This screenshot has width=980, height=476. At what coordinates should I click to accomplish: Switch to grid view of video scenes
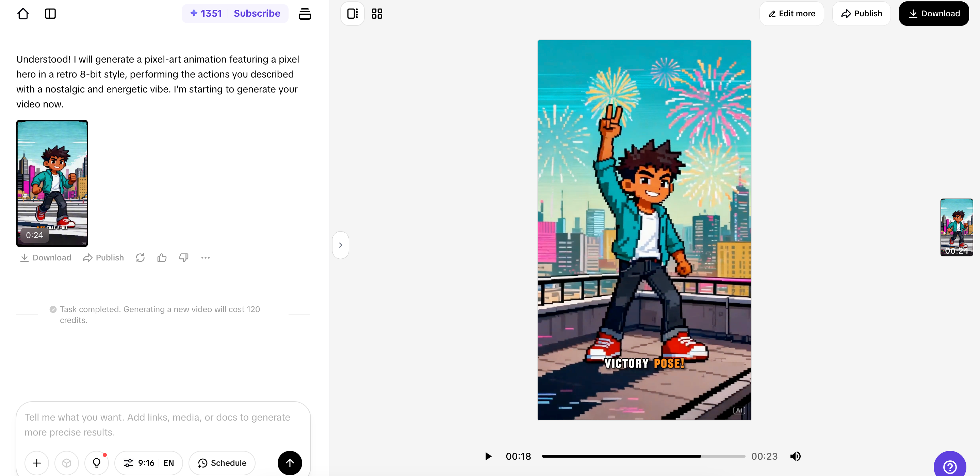point(377,13)
